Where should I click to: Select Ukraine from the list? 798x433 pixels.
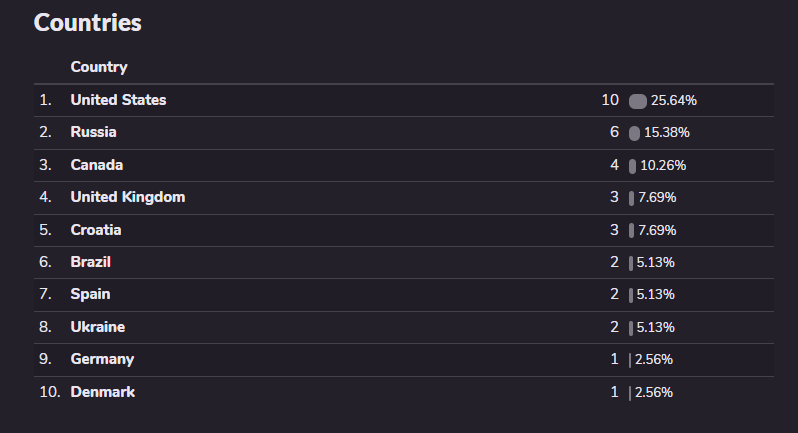[97, 327]
